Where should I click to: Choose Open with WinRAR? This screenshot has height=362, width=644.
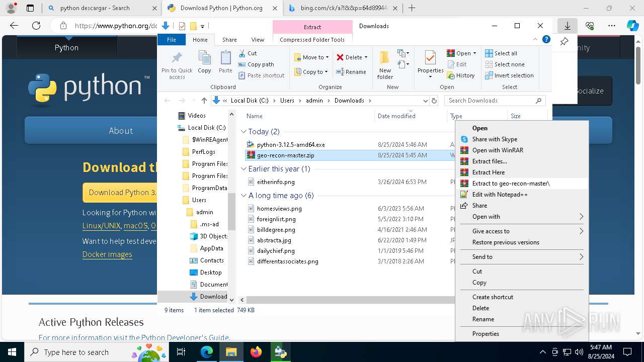point(521,150)
